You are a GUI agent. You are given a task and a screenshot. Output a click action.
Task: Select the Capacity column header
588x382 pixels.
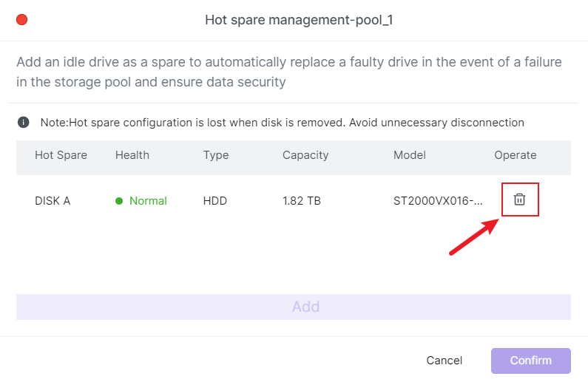pyautogui.click(x=305, y=155)
